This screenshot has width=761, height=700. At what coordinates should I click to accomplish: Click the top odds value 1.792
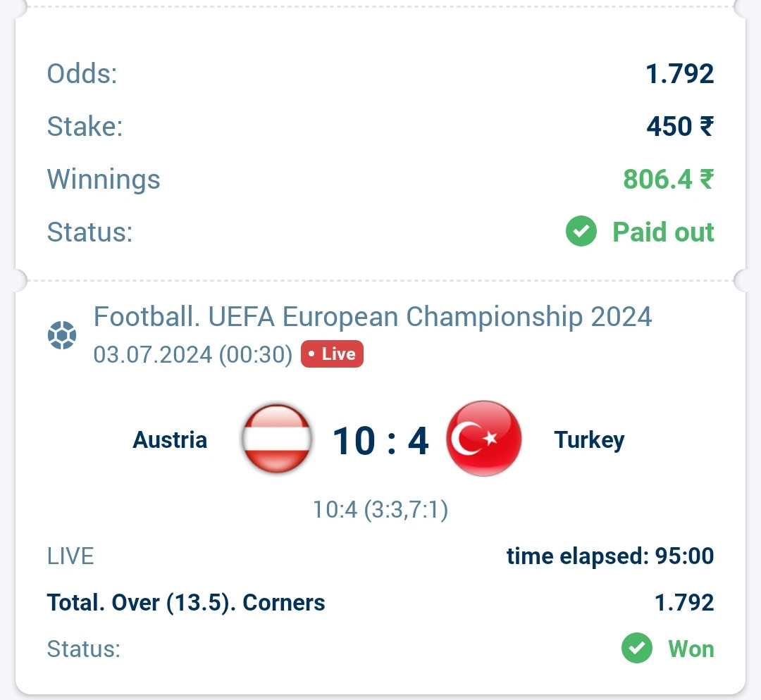[x=679, y=74]
